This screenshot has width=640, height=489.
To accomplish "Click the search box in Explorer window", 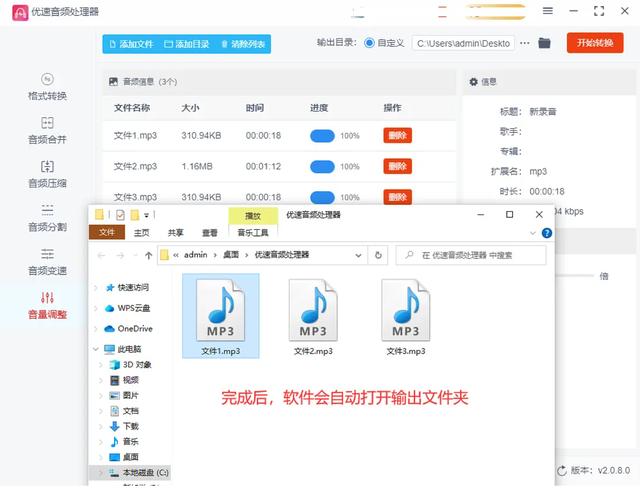I will click(471, 256).
